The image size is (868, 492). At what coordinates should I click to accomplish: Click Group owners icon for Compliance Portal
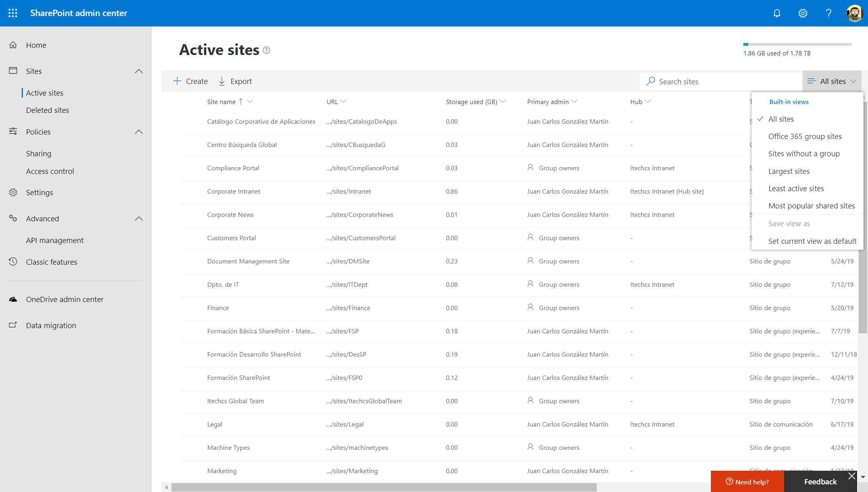(530, 168)
